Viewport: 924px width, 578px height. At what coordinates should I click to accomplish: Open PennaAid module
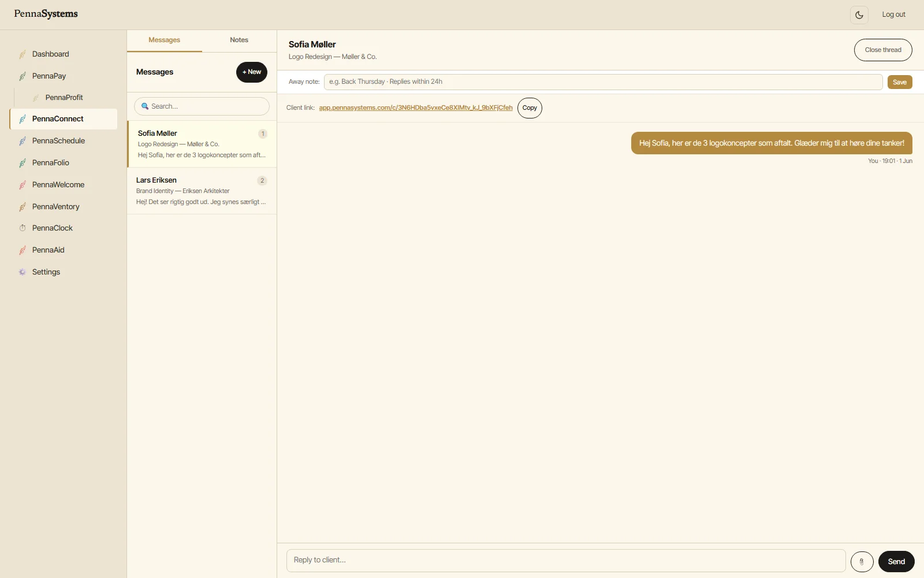(64, 250)
